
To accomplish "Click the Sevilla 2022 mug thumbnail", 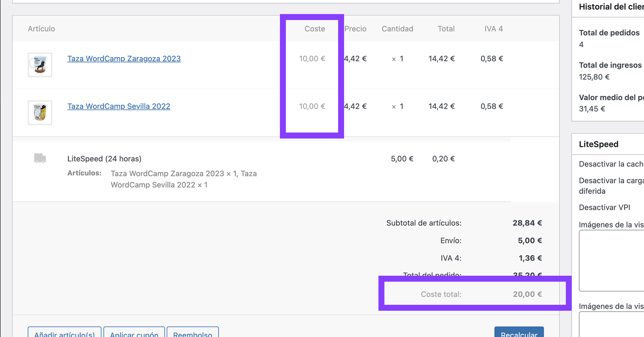I will tap(40, 112).
